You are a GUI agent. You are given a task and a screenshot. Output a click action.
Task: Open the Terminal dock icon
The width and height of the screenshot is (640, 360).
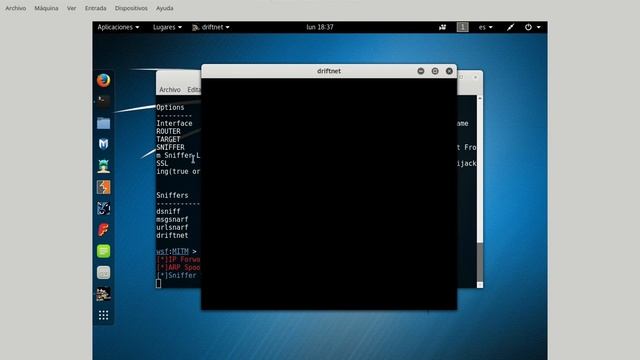click(x=103, y=101)
